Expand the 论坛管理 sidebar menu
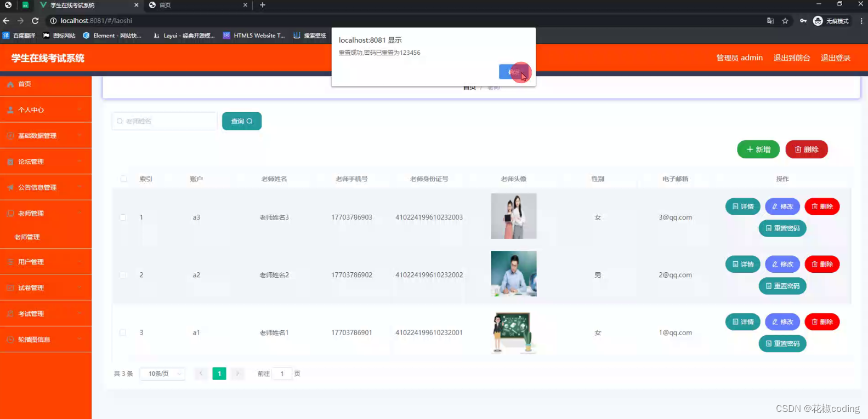 (x=46, y=162)
